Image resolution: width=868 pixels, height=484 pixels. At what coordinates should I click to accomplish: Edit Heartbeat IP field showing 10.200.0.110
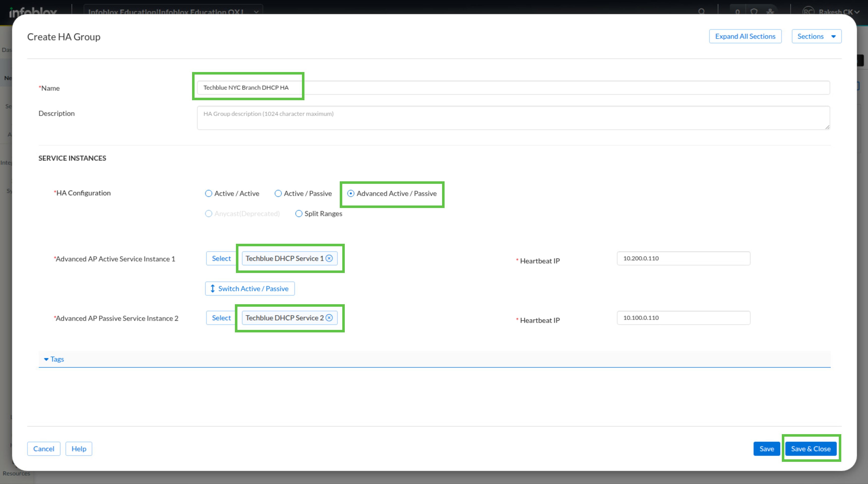(x=683, y=258)
